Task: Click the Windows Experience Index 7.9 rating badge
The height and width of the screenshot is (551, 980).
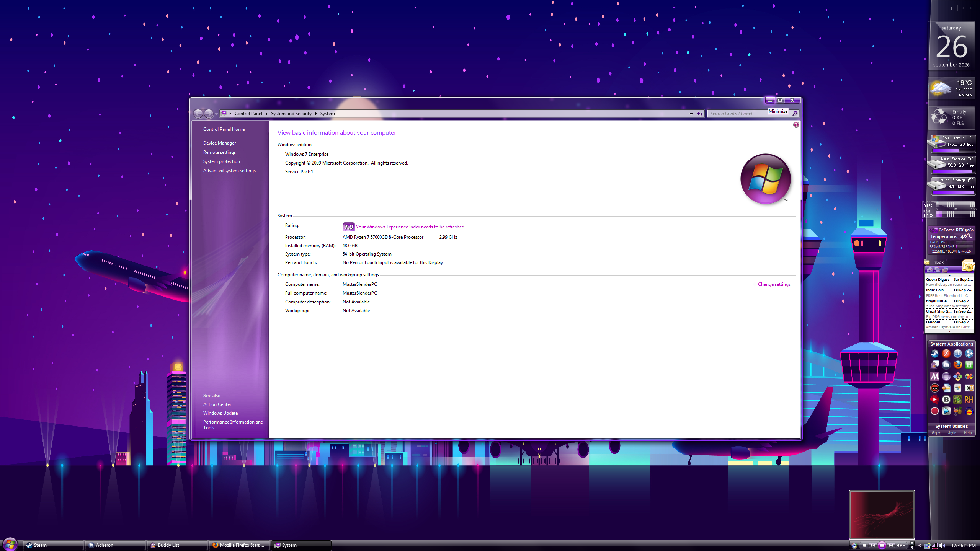Action: click(348, 227)
